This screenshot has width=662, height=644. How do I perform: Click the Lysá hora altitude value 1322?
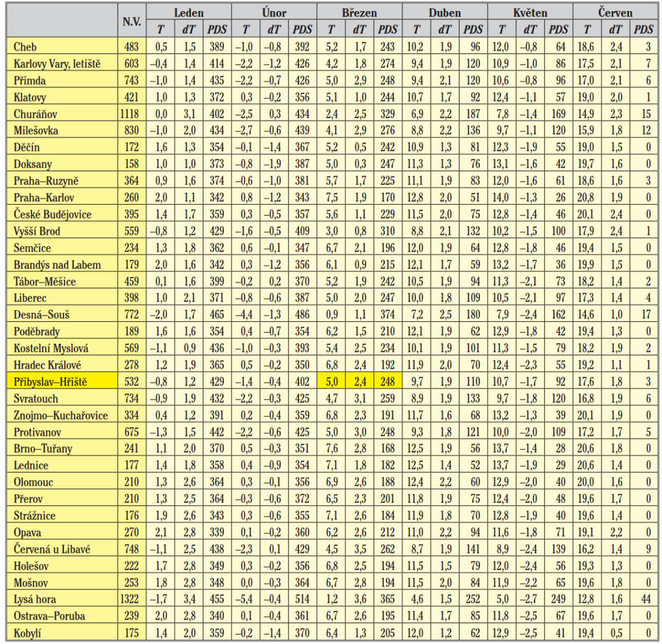(x=130, y=599)
